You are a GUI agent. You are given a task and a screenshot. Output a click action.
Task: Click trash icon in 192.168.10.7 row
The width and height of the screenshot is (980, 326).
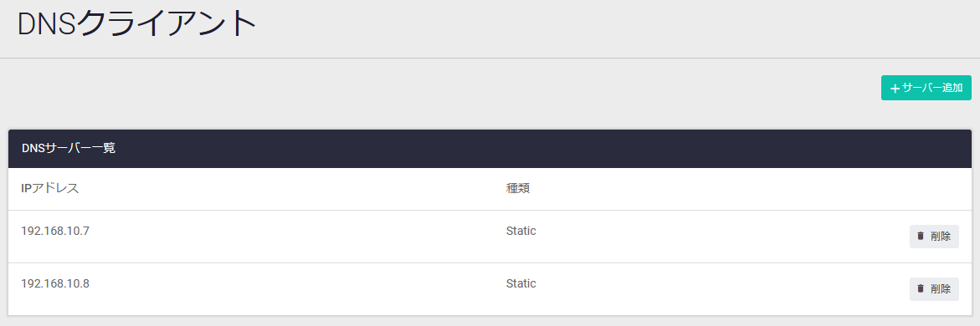point(920,236)
